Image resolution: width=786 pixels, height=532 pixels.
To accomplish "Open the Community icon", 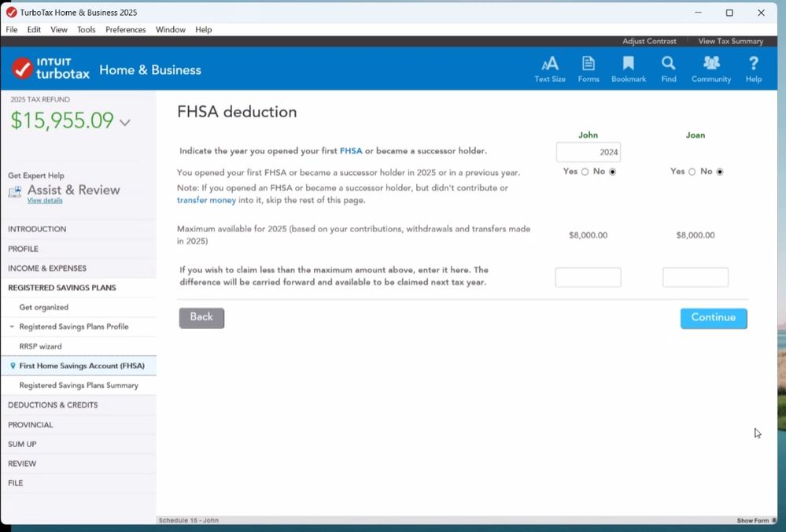I will coord(711,64).
